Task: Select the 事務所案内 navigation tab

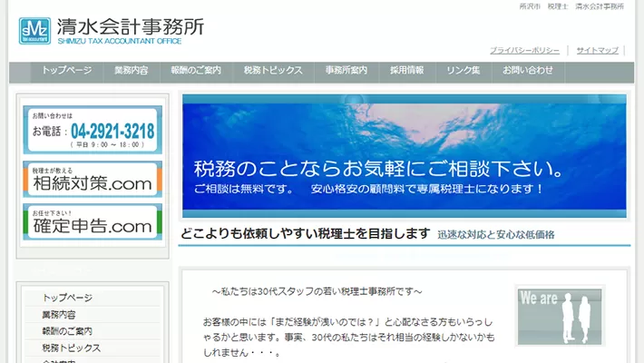Action: 346,70
